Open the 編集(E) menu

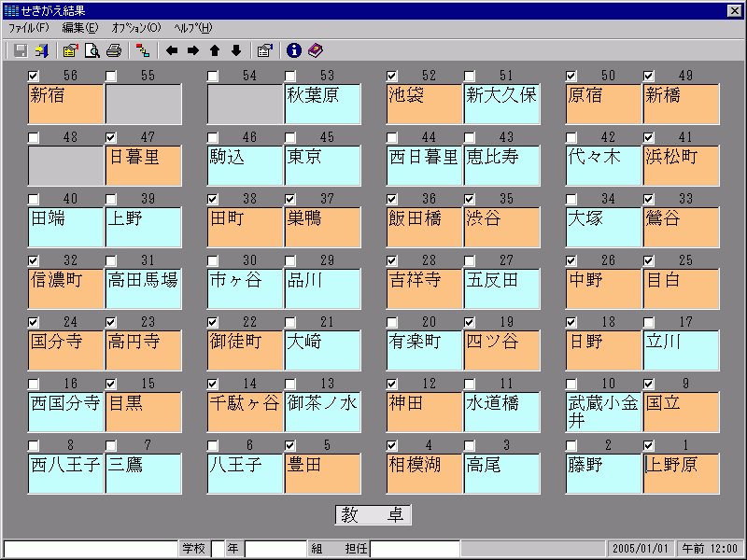(80, 28)
